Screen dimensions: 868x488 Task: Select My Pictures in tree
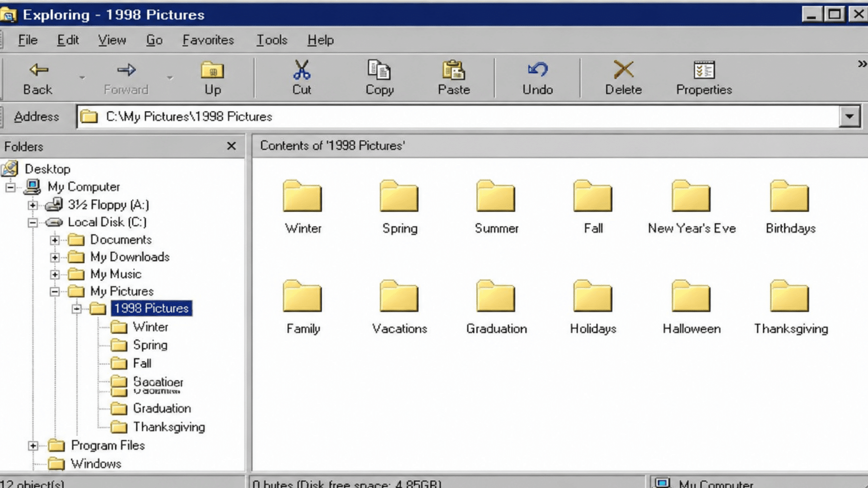[x=122, y=291]
